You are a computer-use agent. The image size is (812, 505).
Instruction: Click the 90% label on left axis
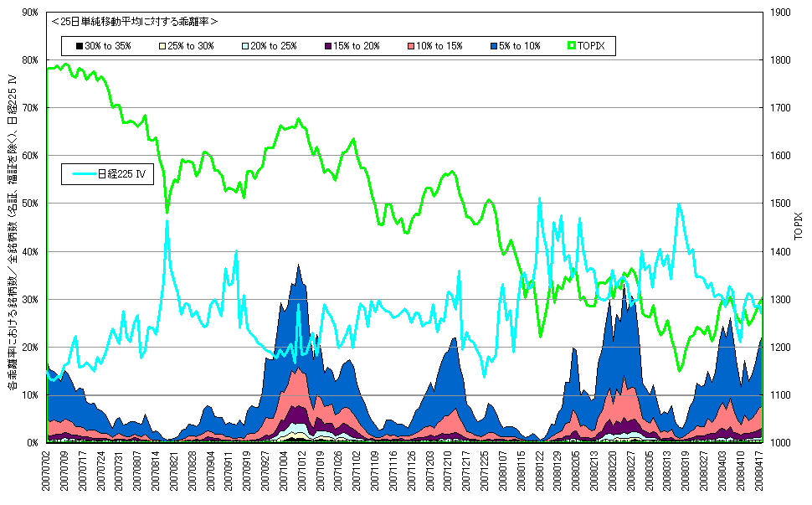pyautogui.click(x=30, y=13)
